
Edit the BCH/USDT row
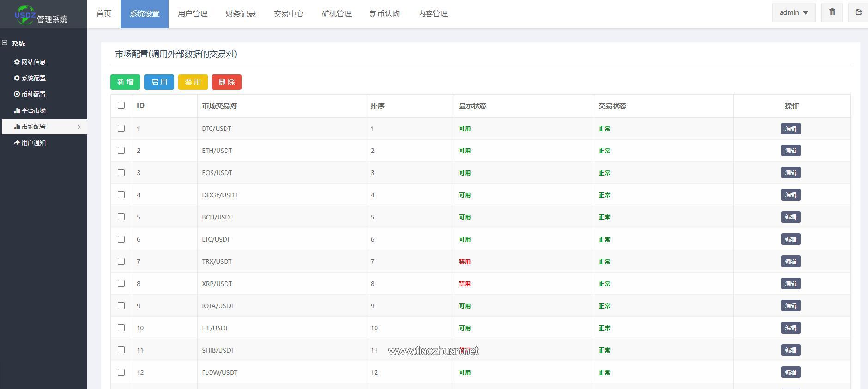pos(790,217)
